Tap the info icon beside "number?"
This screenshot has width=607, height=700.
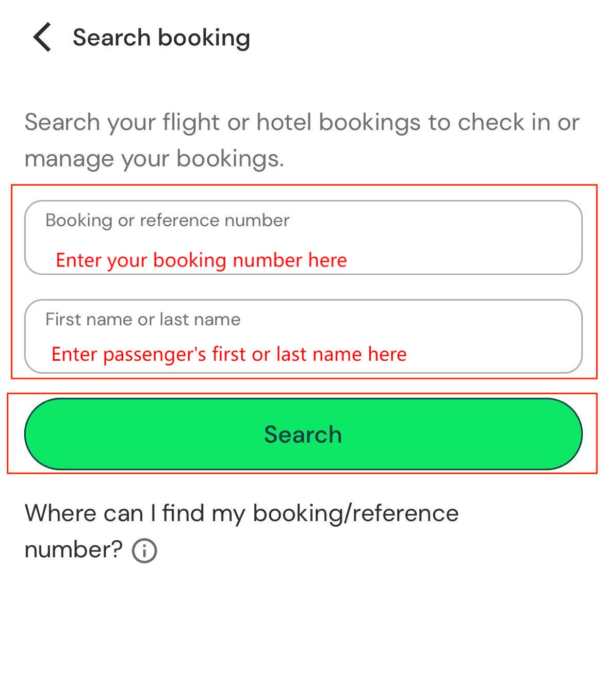144,551
